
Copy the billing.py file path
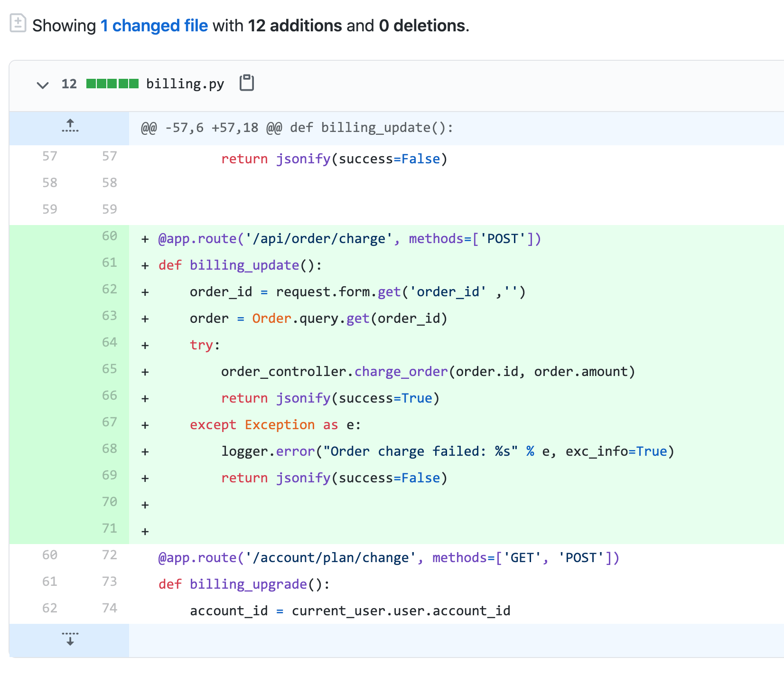246,83
